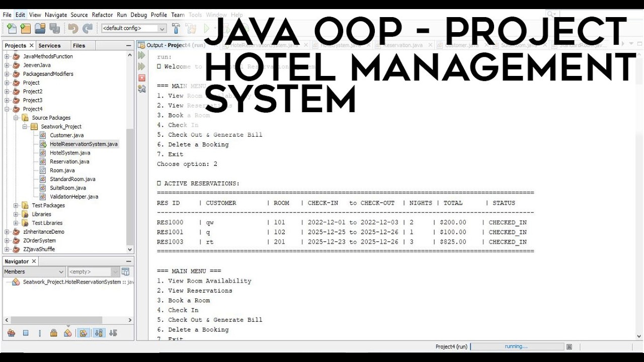Expand the Test Packages node
This screenshot has width=644, height=362.
[x=17, y=205]
